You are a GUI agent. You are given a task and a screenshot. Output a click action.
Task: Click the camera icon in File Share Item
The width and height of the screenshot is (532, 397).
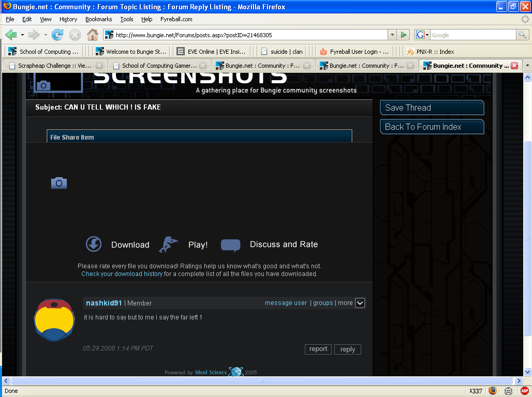click(x=59, y=183)
